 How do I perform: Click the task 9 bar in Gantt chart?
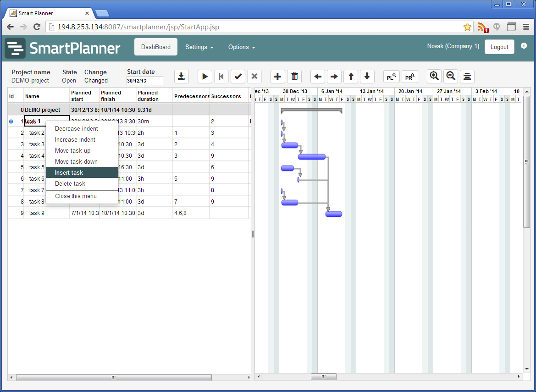click(x=334, y=214)
